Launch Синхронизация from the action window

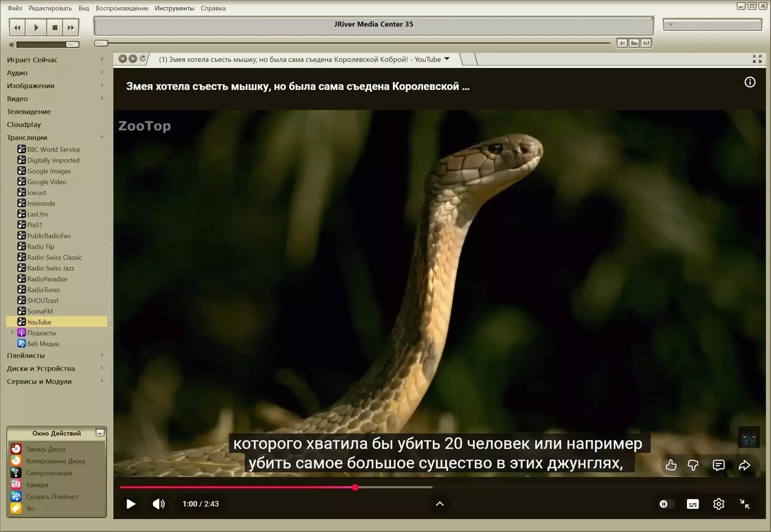pos(49,473)
